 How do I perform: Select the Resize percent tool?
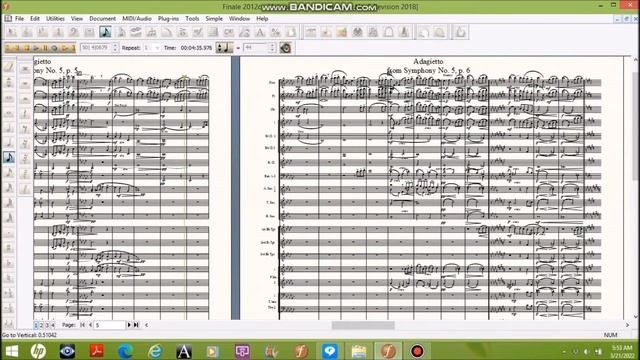[x=276, y=32]
